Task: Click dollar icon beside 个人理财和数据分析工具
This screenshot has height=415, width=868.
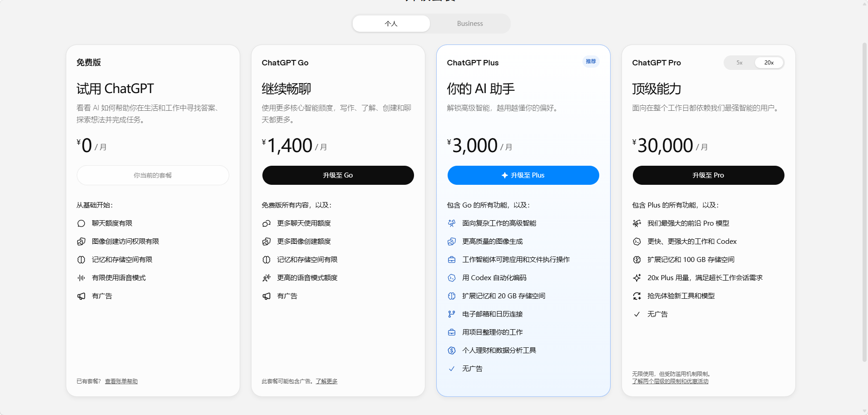Action: (452, 351)
